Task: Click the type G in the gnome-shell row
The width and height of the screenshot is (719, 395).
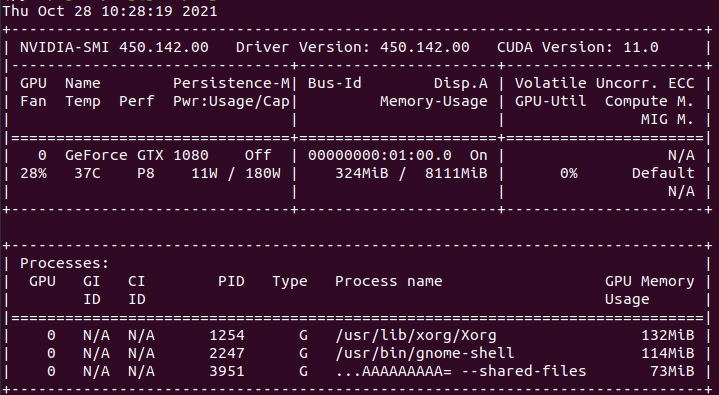Action: pos(303,353)
